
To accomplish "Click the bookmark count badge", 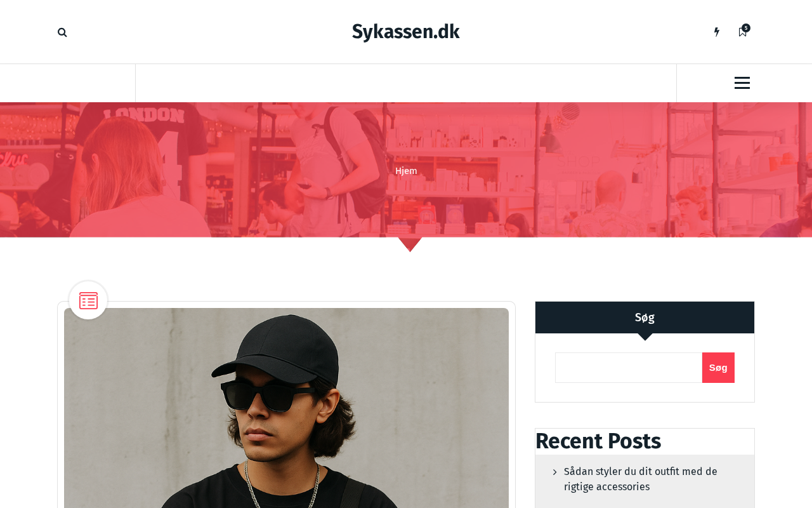I will point(746,28).
